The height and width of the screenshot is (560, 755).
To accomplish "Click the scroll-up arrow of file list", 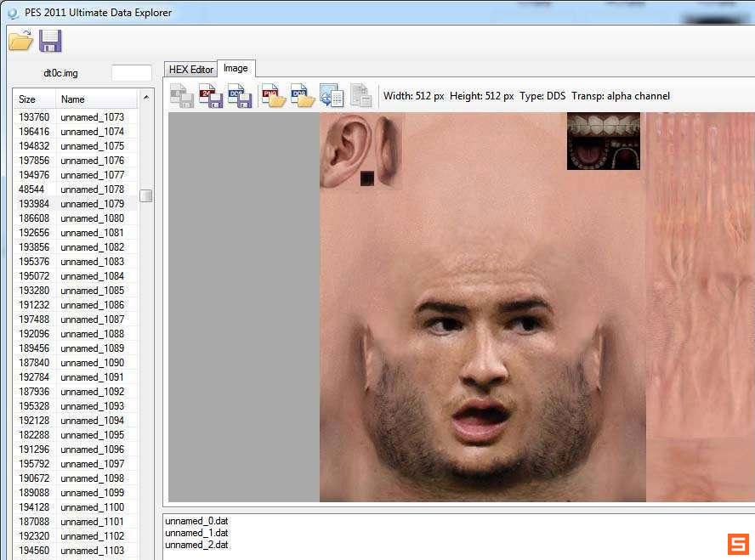I will [x=146, y=99].
